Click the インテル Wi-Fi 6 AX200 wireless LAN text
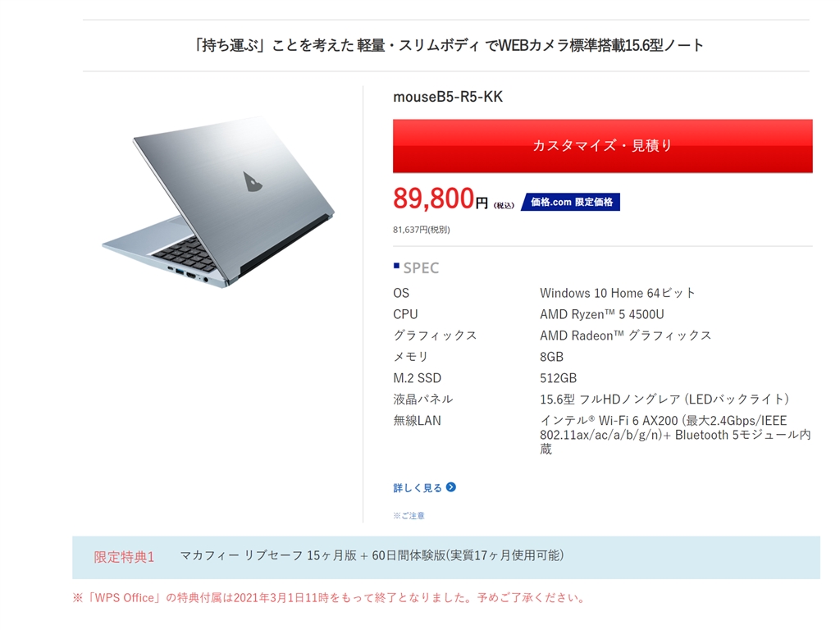 click(675, 435)
